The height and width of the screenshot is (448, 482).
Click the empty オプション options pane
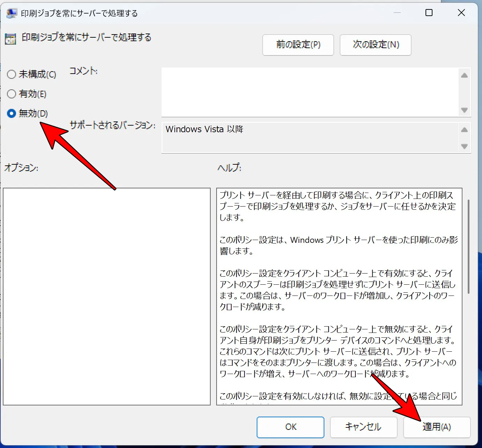107,297
